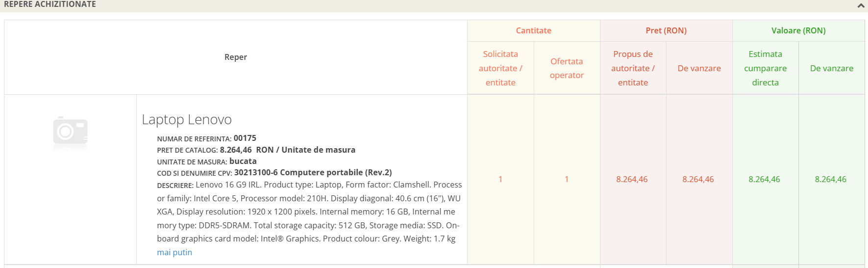This screenshot has width=868, height=268.
Task: Click the De vanzare header under Valoare
Action: click(831, 68)
